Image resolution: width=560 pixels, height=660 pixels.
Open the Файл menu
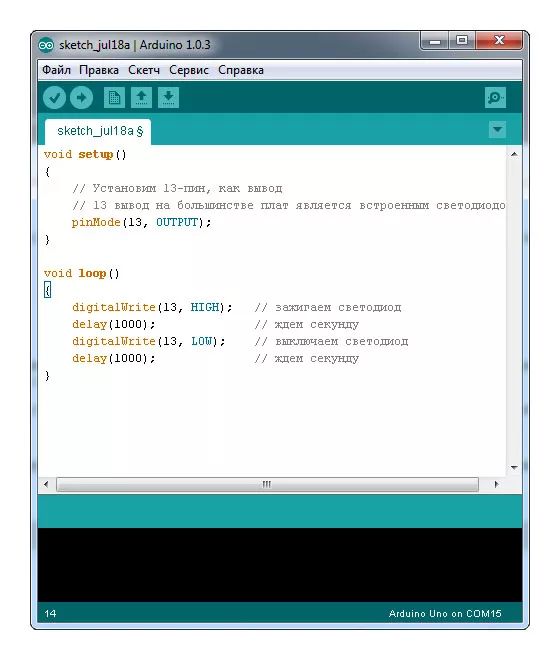coord(56,70)
